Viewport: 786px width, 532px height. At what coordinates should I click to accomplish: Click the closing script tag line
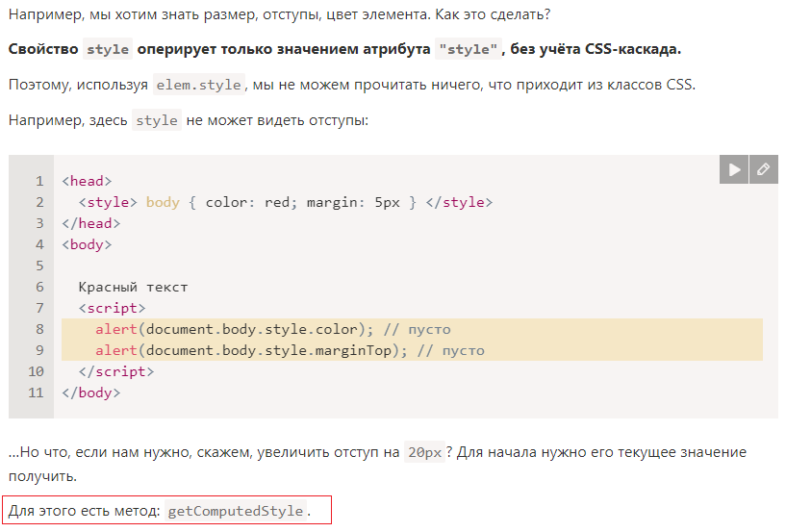pyautogui.click(x=116, y=371)
